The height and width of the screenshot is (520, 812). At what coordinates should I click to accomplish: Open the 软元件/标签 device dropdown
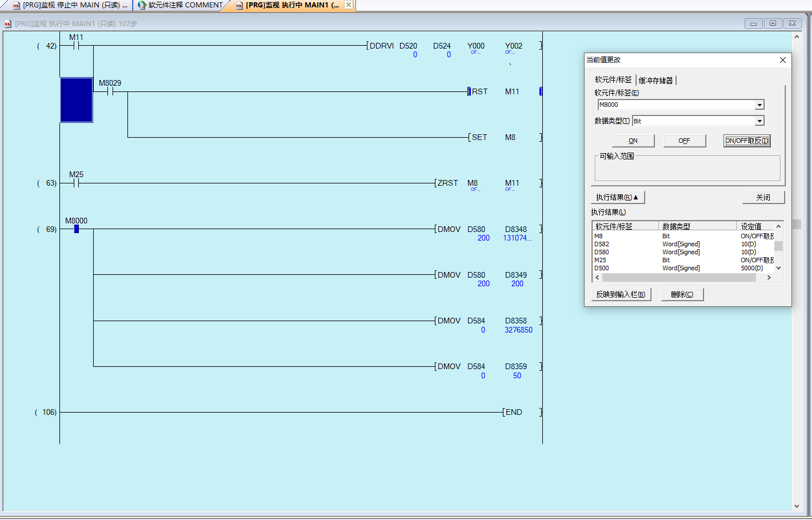[x=759, y=105]
